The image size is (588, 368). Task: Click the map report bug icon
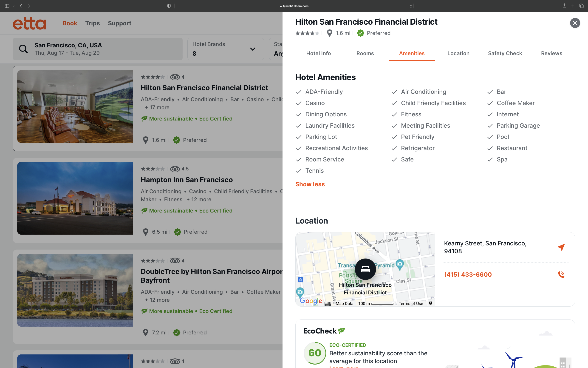[x=430, y=303]
